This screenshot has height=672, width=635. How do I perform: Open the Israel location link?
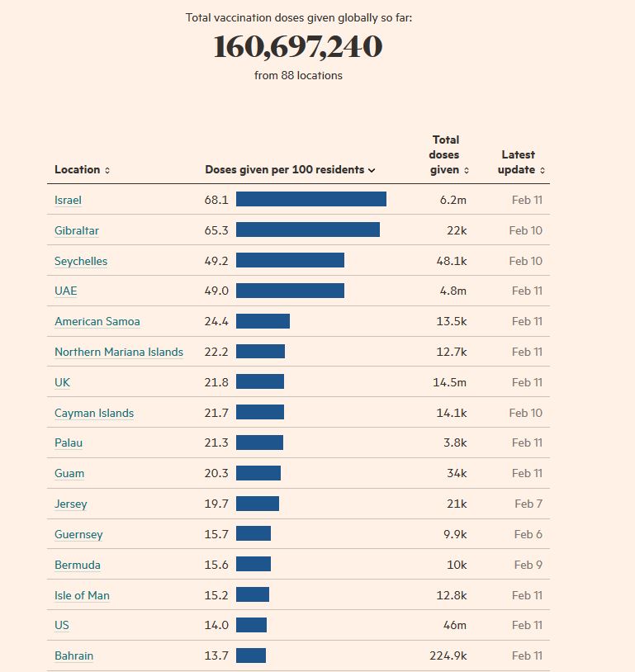(68, 201)
